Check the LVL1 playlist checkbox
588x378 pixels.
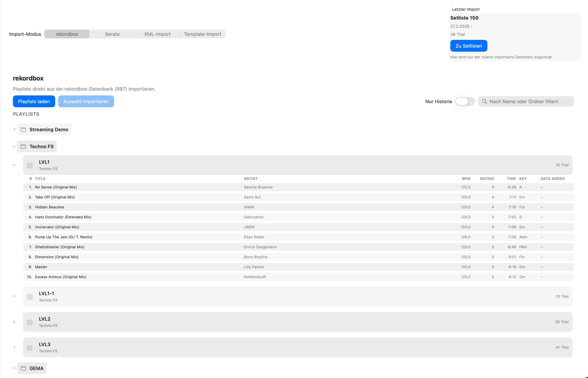pos(30,165)
